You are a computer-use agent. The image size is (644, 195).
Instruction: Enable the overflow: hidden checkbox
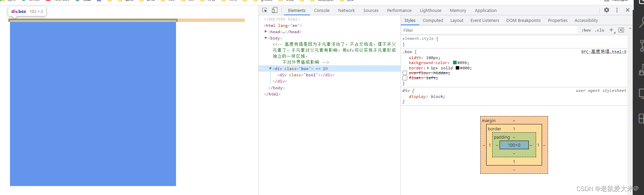tap(405, 73)
